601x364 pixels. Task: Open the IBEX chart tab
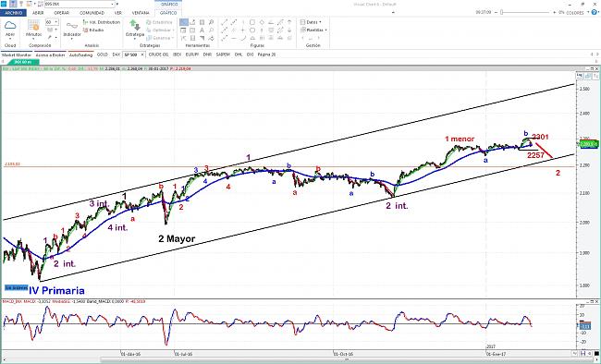click(x=178, y=55)
